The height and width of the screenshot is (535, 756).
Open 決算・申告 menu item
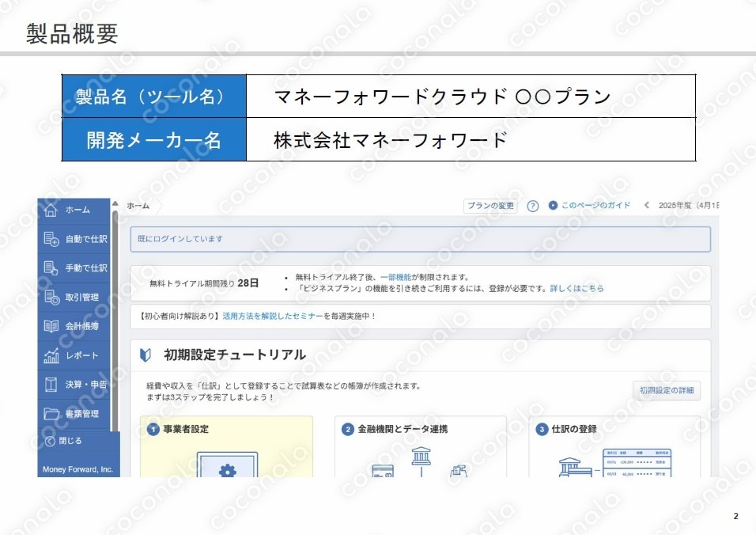(x=74, y=385)
